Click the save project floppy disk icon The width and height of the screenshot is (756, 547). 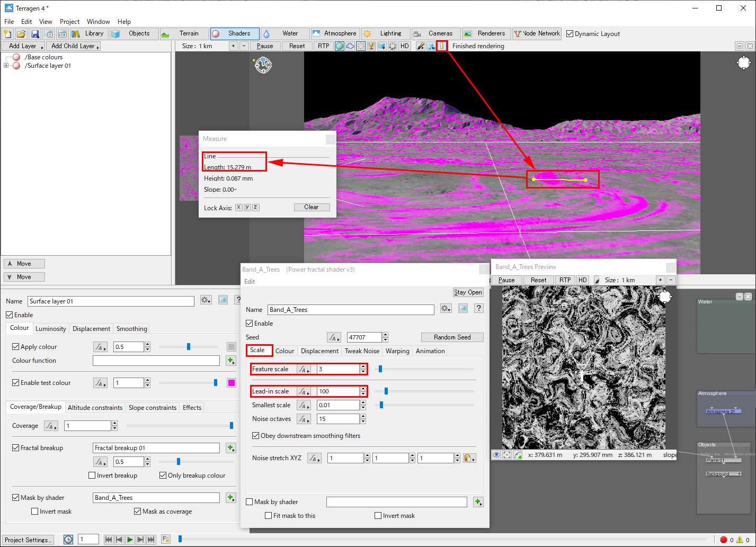coord(35,34)
